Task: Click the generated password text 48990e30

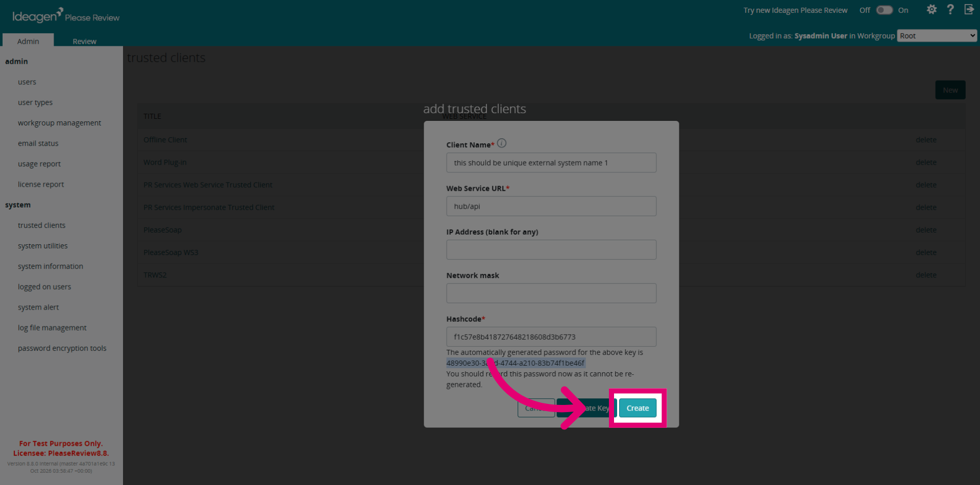Action: click(515, 363)
